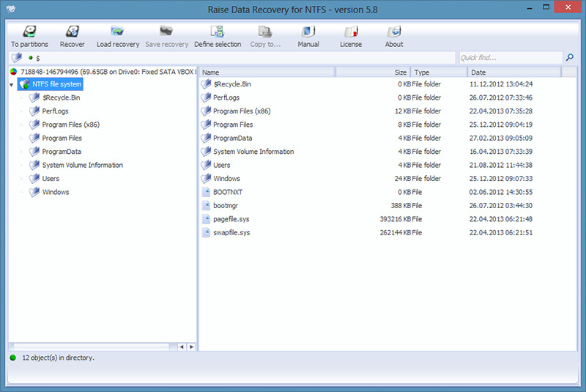Click the tree horizontal scrollbar right arrow
This screenshot has height=392, width=586.
point(192,347)
